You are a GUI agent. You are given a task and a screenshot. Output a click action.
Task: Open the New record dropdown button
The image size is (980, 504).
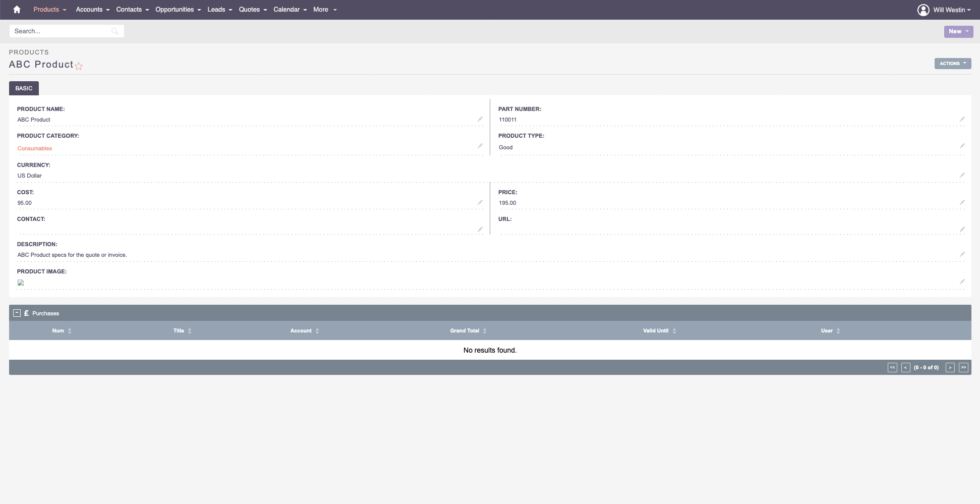[958, 31]
